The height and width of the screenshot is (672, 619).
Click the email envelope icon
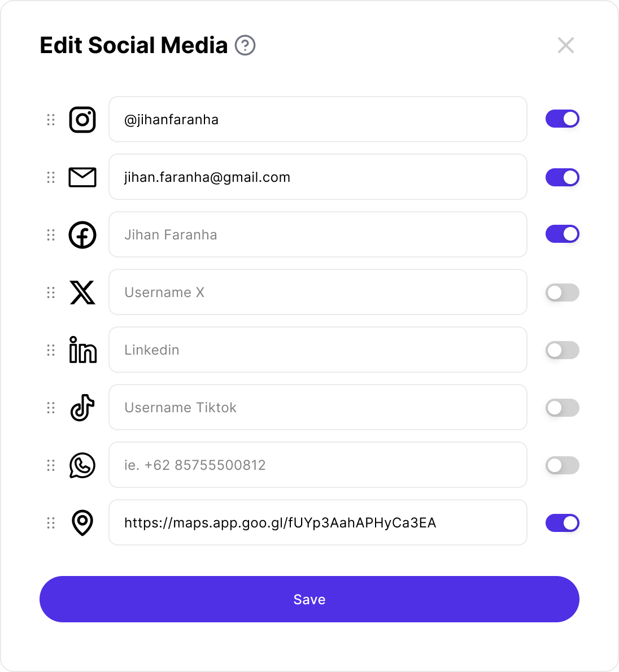coord(82,177)
